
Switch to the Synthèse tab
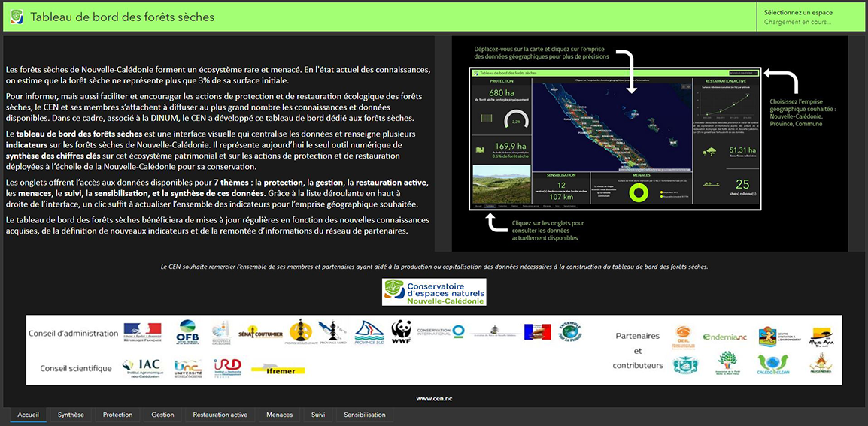(x=71, y=415)
